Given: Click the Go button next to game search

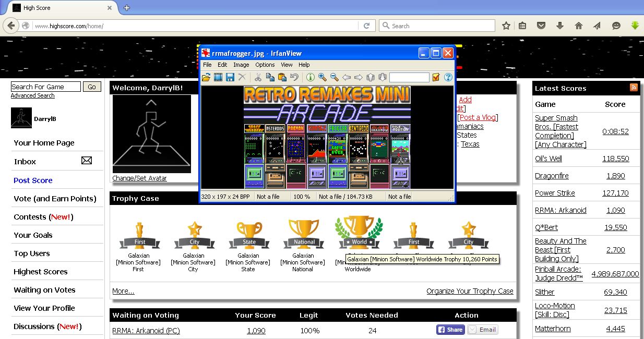Looking at the screenshot, I should pos(92,87).
